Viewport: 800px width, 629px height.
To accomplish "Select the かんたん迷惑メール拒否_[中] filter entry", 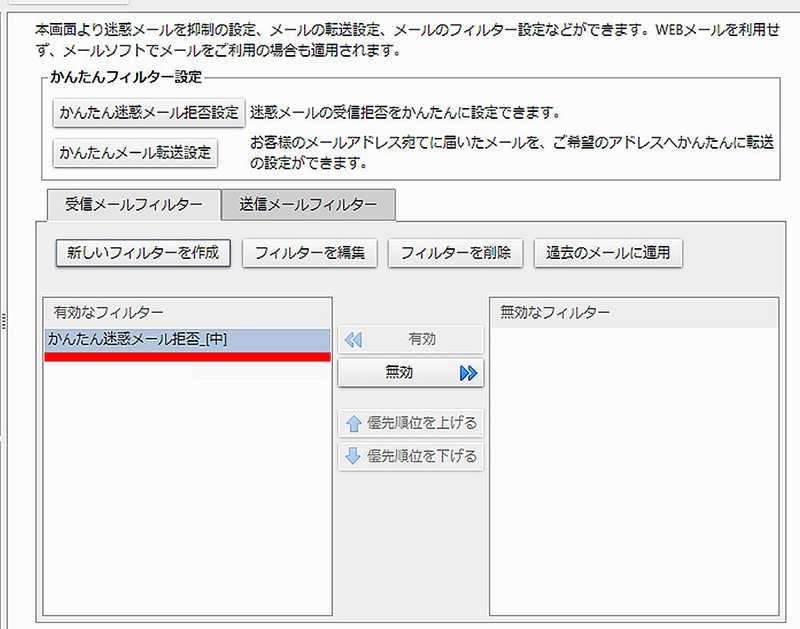I will pyautogui.click(x=187, y=340).
